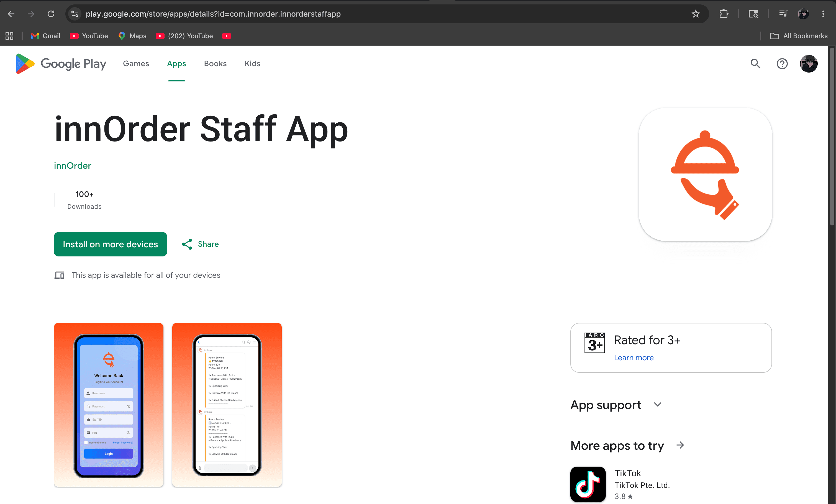Open site information icon in address bar
836x504 pixels.
click(x=75, y=14)
